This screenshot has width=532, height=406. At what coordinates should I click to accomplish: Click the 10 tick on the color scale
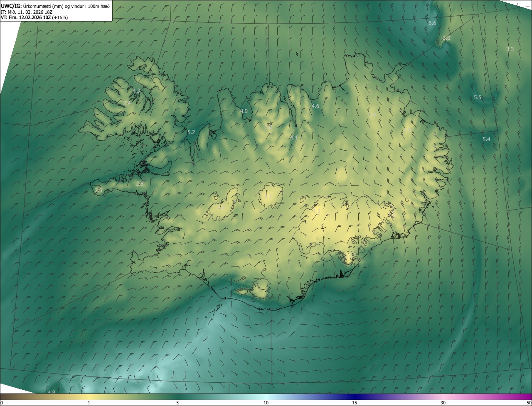(x=266, y=403)
